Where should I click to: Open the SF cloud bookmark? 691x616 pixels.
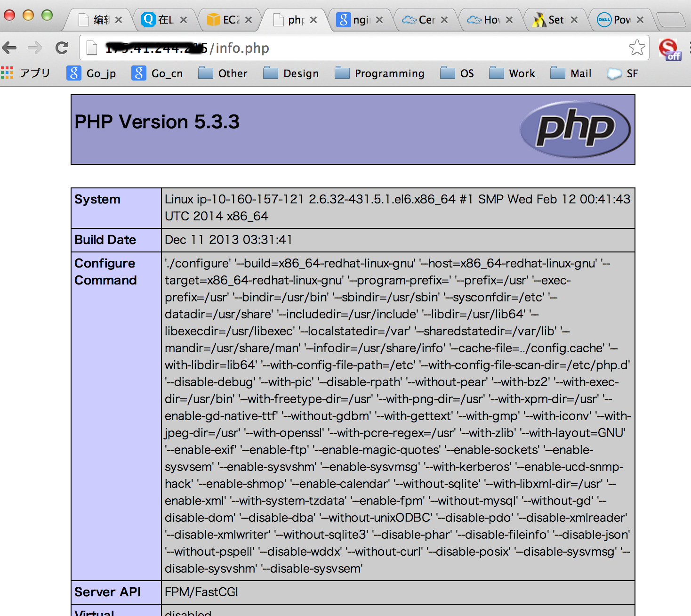point(622,73)
